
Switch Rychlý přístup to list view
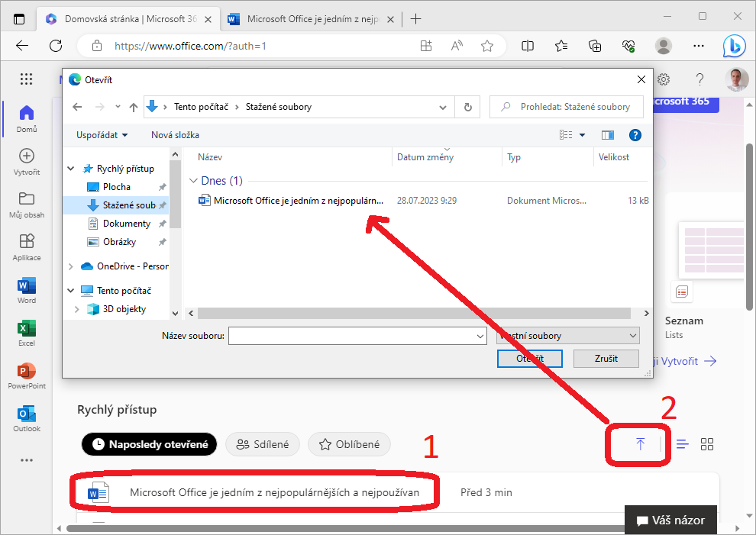tap(682, 444)
